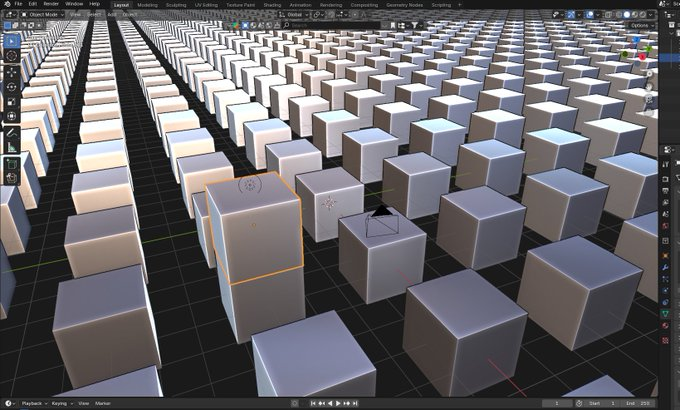Switch to rendered viewport shading
The height and width of the screenshot is (410, 680).
point(643,15)
